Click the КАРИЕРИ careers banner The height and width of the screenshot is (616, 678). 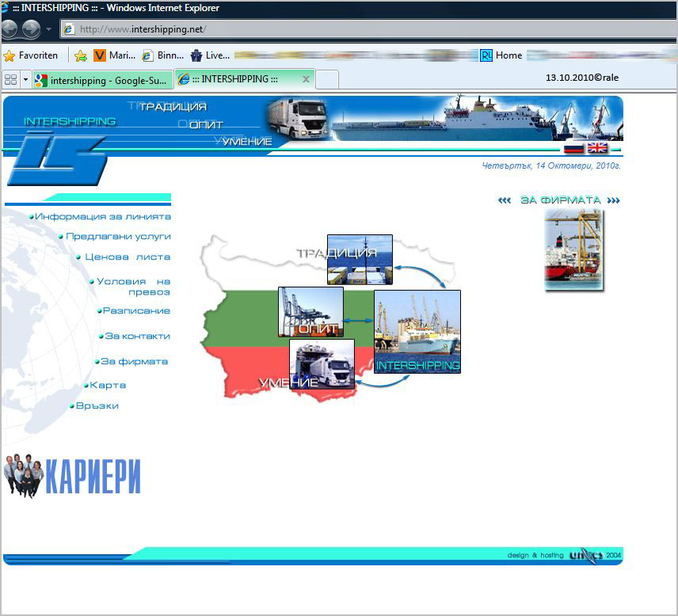(x=73, y=476)
